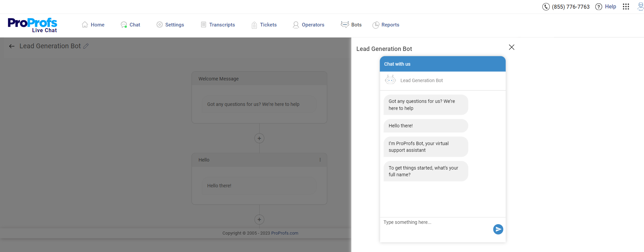The image size is (644, 252).
Task: Add step below Welcome Message block
Action: point(259,138)
